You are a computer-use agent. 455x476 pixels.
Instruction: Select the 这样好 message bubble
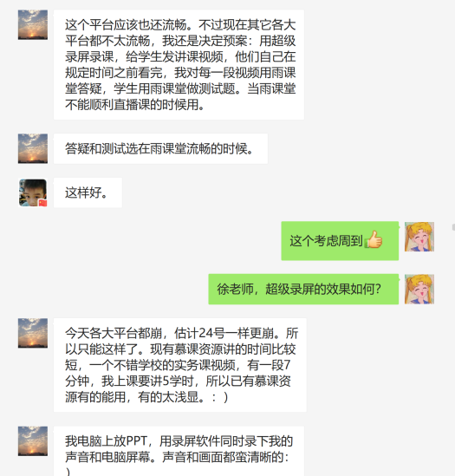coord(88,192)
